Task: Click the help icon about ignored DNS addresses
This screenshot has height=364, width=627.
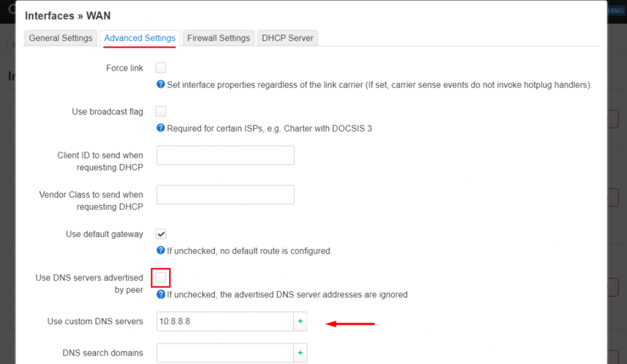Action: (x=160, y=294)
